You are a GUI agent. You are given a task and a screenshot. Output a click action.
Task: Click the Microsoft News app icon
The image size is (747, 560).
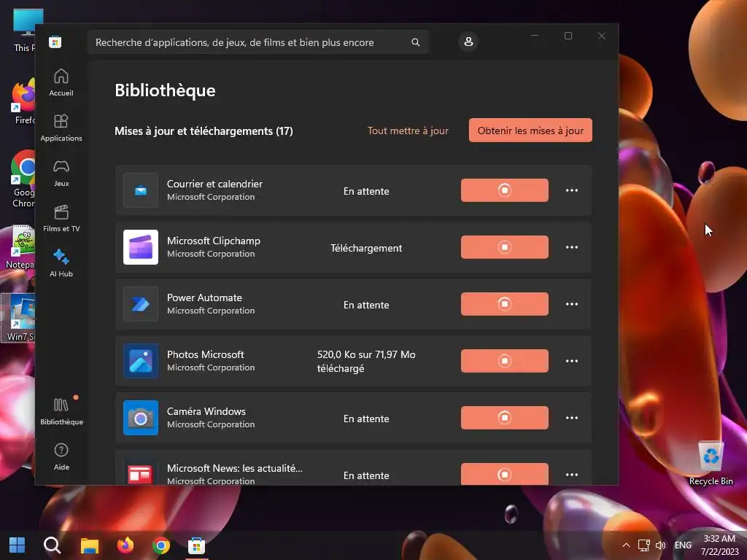[141, 472]
